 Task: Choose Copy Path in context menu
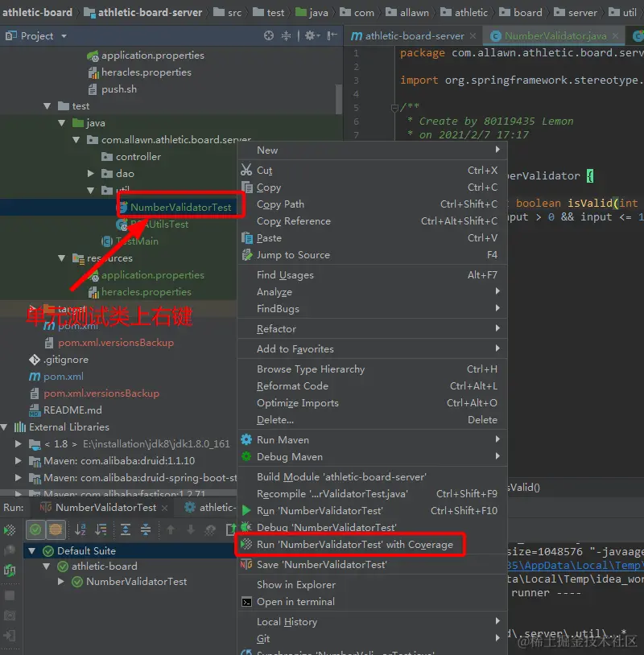(x=373, y=204)
